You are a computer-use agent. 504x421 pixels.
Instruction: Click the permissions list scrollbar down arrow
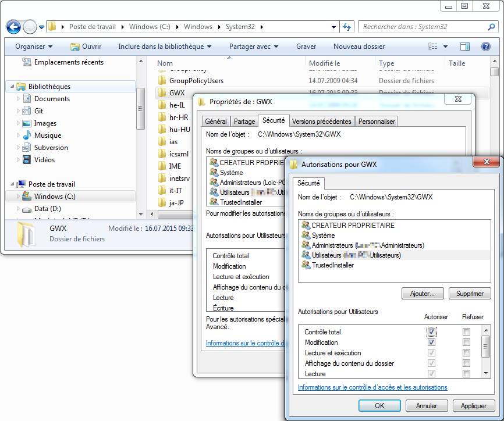(487, 373)
